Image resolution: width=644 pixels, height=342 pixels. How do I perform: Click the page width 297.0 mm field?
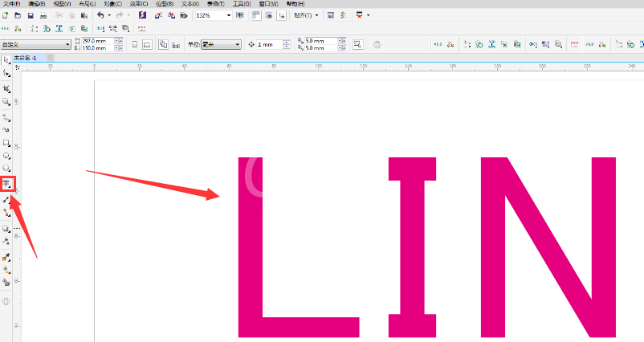tap(98, 41)
